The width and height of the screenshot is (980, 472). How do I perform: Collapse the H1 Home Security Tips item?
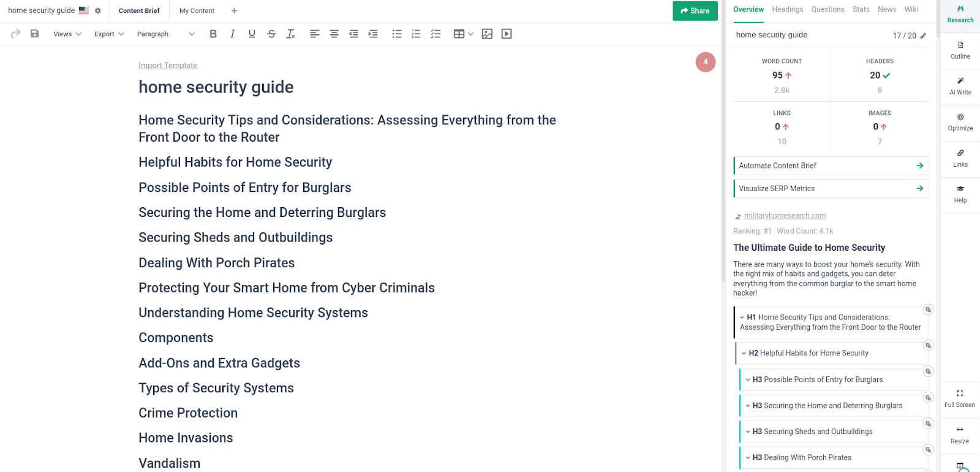click(x=742, y=318)
